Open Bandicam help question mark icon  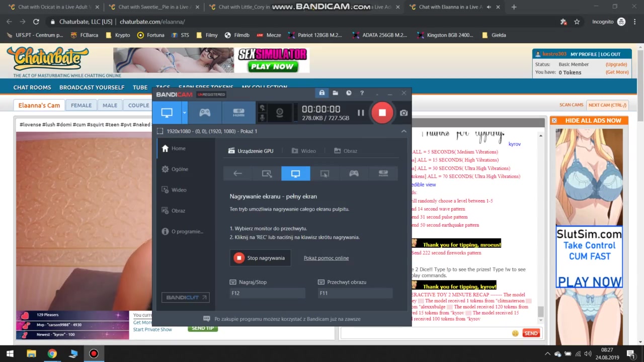pos(362,93)
